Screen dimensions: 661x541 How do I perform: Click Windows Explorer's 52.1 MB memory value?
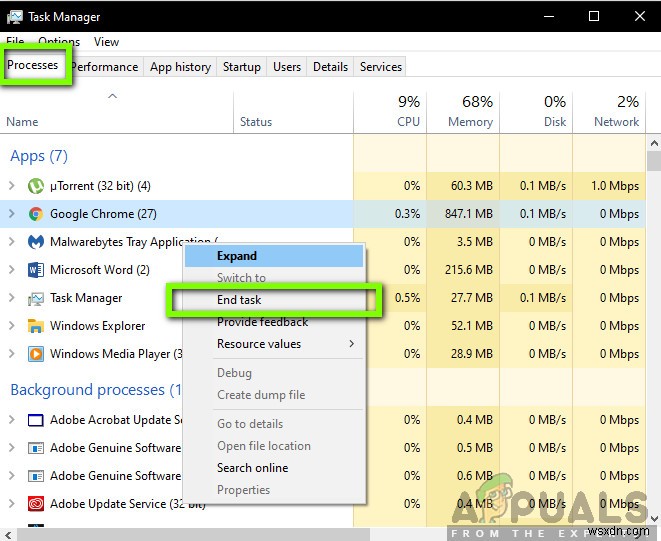(x=472, y=326)
